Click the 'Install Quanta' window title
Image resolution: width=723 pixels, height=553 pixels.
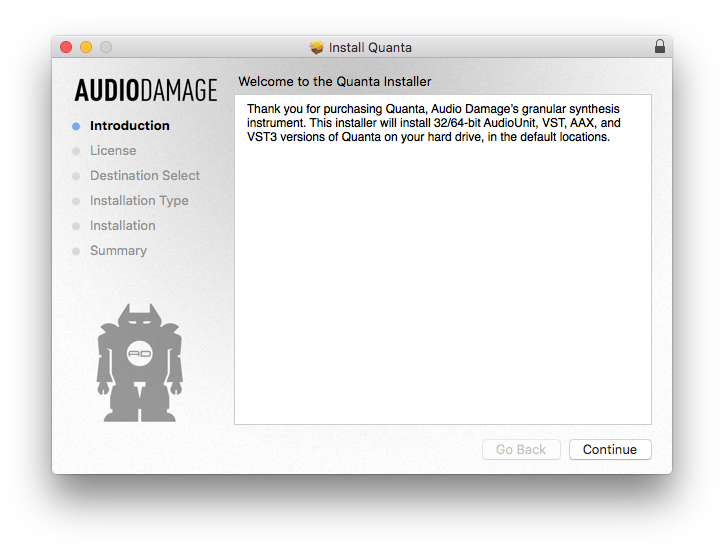[370, 47]
